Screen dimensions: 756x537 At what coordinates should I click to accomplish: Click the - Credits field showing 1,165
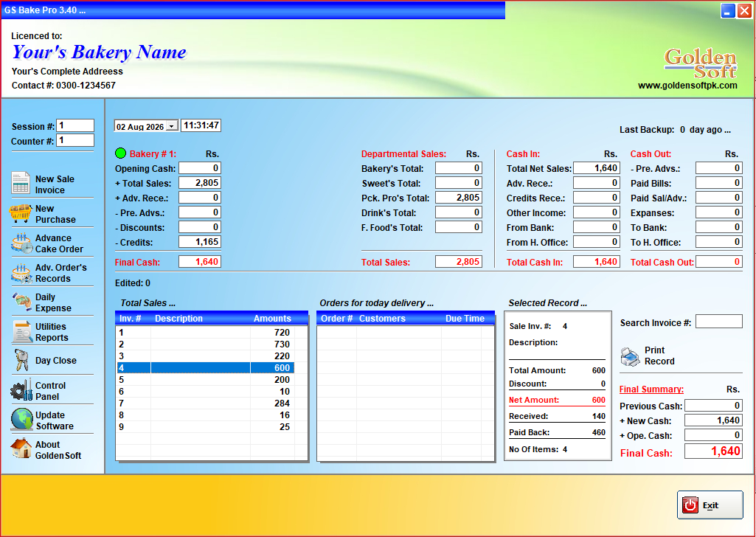pos(200,241)
